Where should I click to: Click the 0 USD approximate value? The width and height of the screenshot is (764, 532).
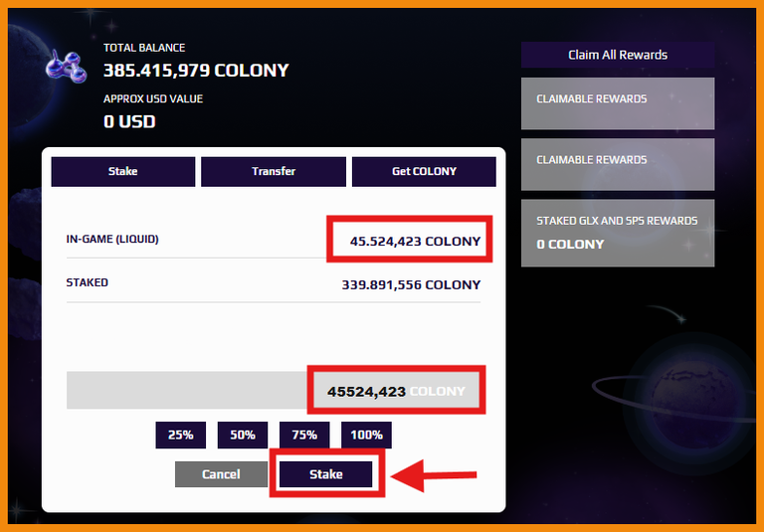[x=129, y=121]
